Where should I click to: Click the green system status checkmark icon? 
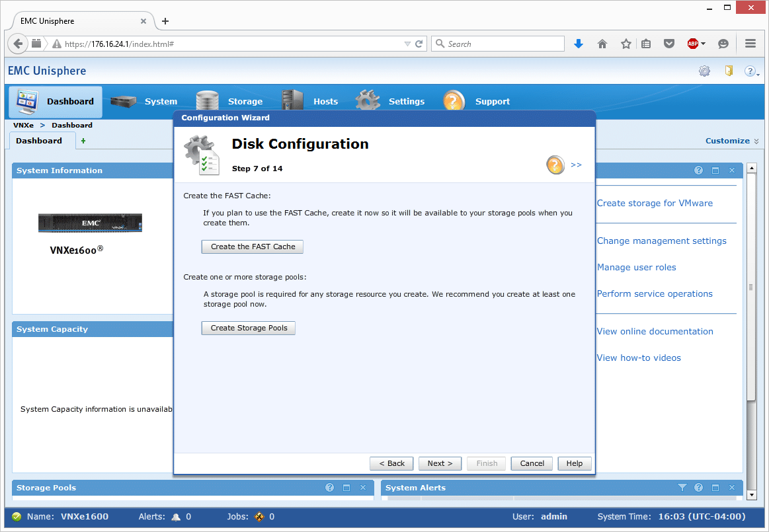point(17,517)
